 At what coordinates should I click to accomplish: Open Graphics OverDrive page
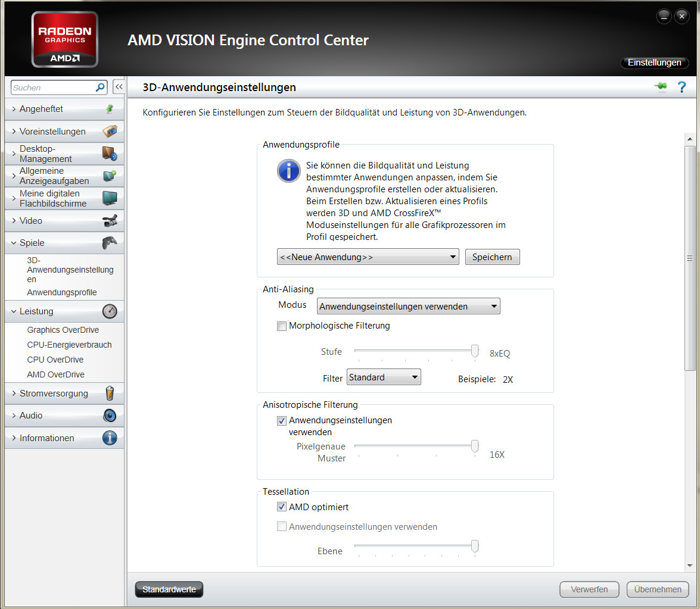click(x=63, y=330)
